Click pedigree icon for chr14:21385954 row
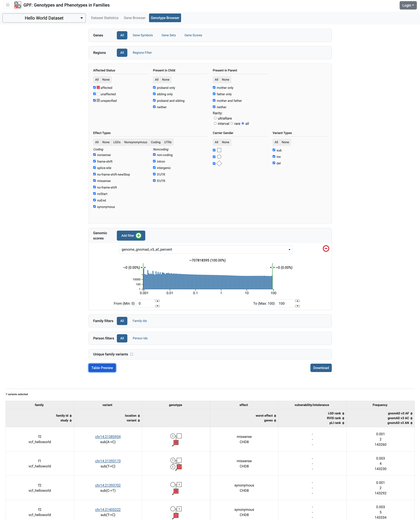 tap(176, 440)
